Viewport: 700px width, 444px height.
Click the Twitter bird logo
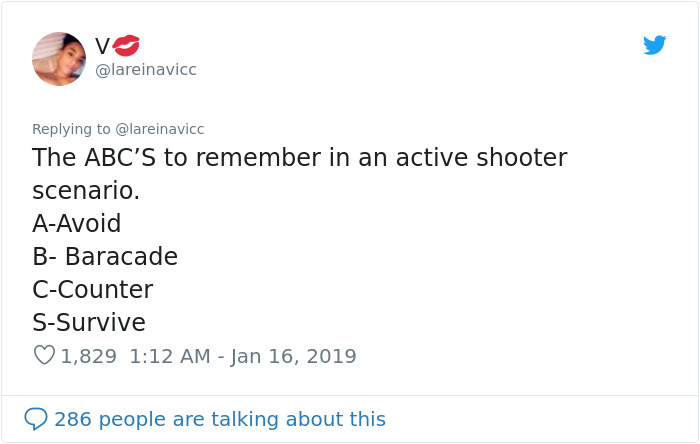[654, 45]
